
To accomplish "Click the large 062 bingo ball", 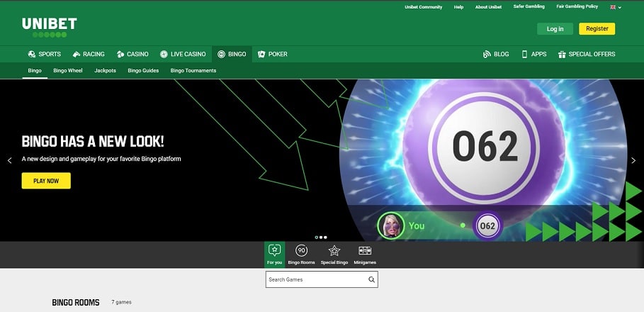I will tap(485, 146).
